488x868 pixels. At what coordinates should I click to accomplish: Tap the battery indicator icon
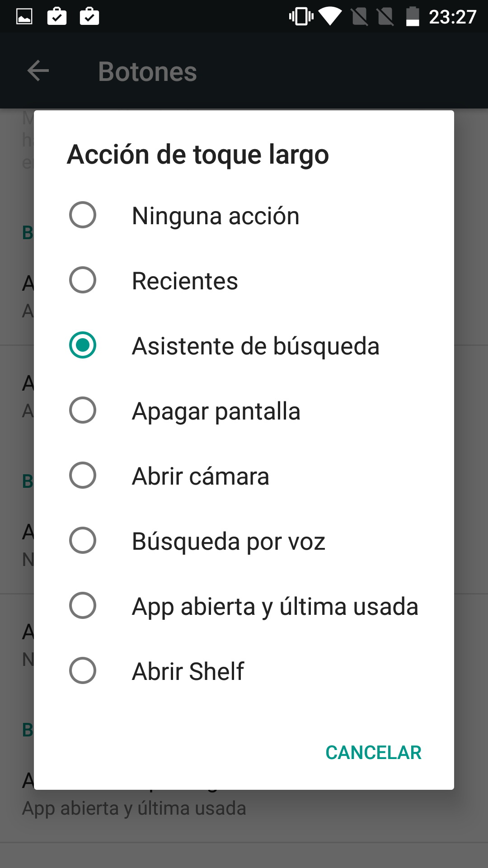pyautogui.click(x=413, y=17)
